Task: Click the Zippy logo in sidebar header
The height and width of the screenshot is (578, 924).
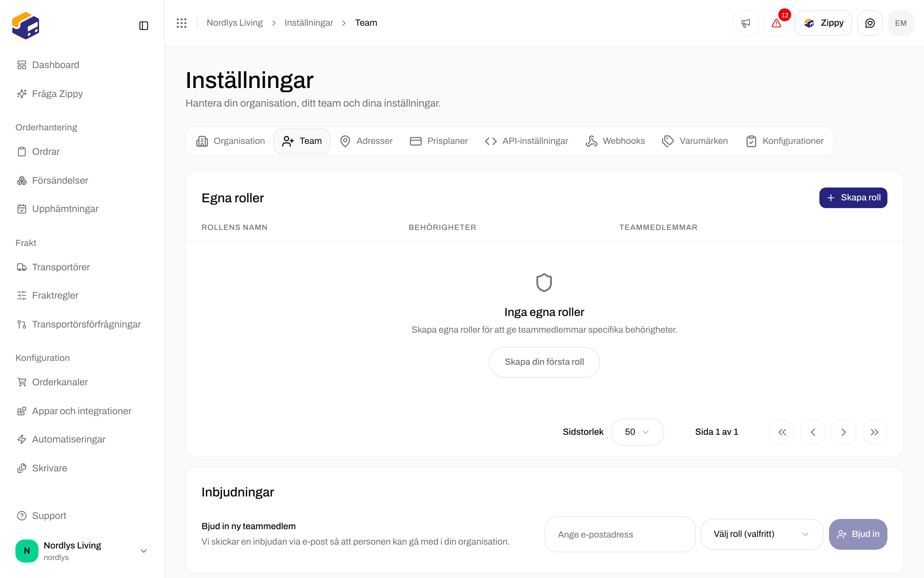Action: pyautogui.click(x=26, y=26)
